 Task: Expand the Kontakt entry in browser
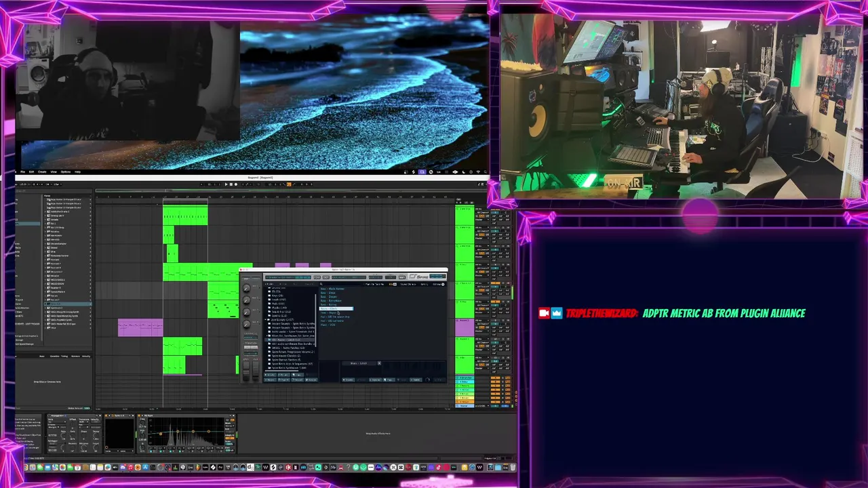[45, 260]
